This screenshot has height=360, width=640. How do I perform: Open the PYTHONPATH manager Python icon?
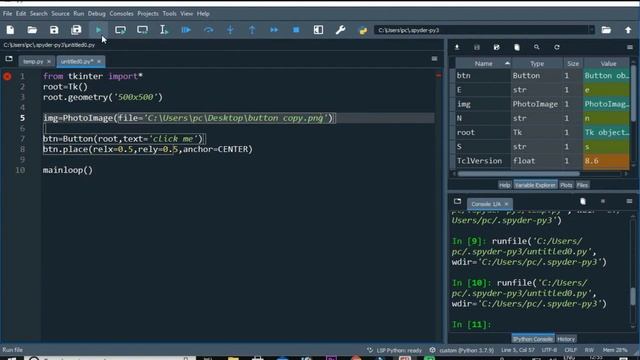coord(362,30)
